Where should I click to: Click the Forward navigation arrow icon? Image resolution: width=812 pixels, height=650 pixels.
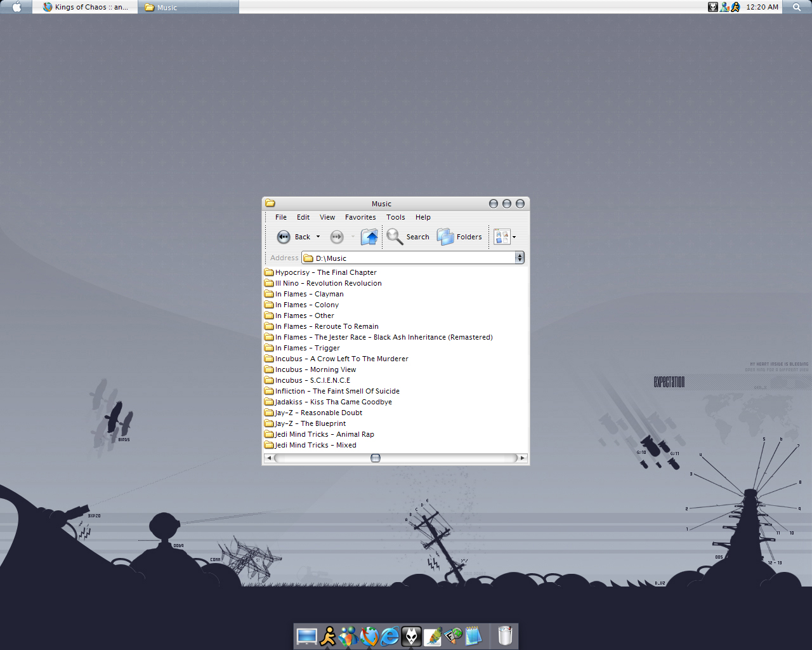pyautogui.click(x=337, y=237)
